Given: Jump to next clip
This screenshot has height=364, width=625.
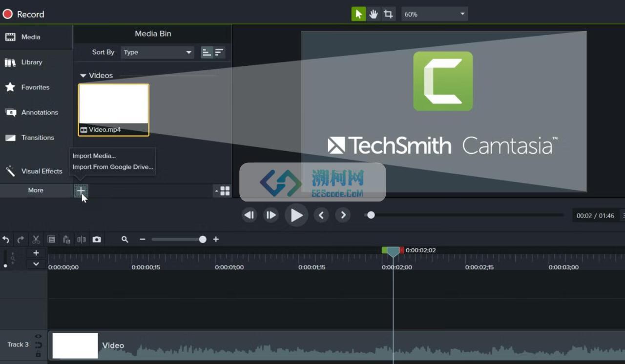Looking at the screenshot, I should click(x=343, y=215).
